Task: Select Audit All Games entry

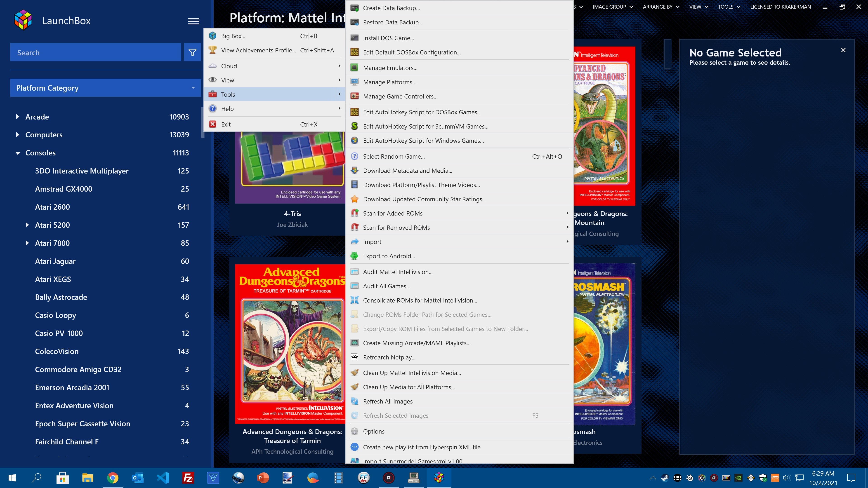Action: click(387, 286)
